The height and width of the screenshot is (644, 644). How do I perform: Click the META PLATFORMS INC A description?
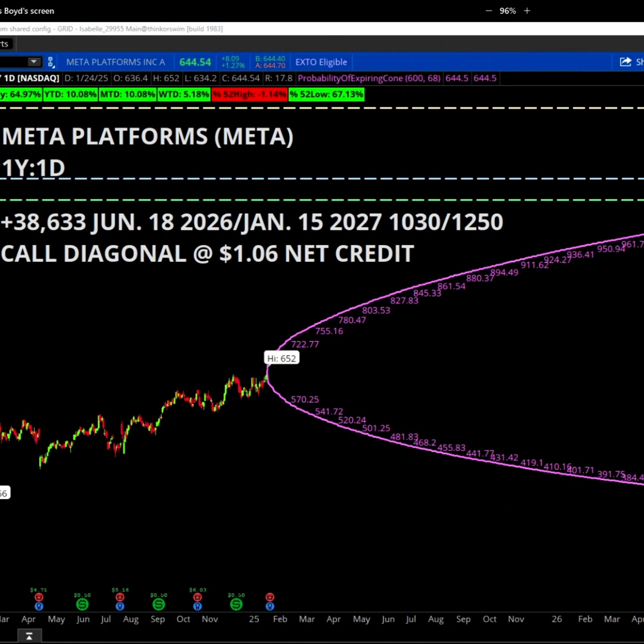(115, 62)
